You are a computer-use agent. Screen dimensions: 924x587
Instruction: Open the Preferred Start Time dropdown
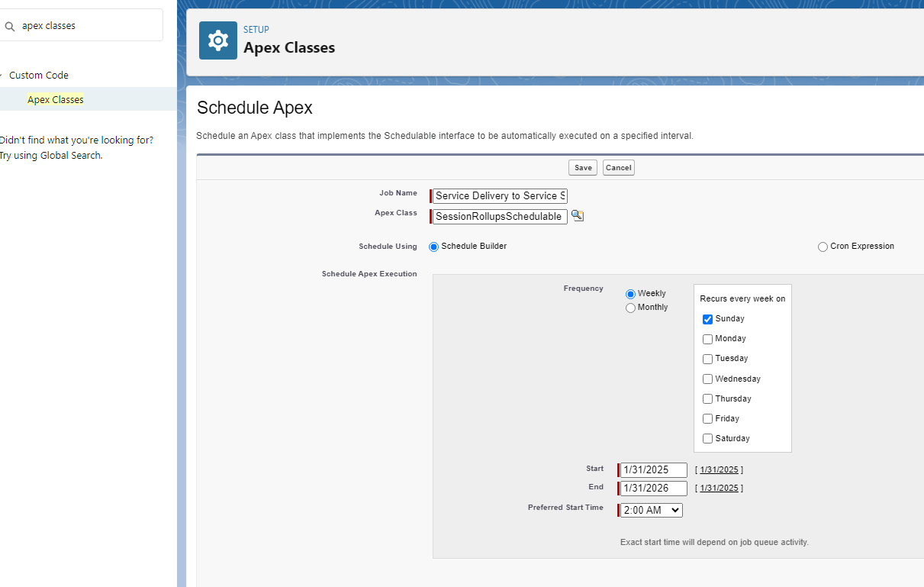651,510
